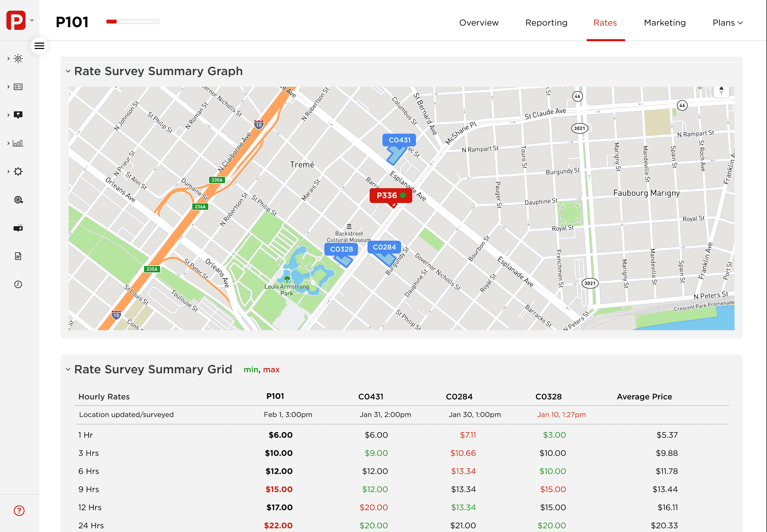767x532 pixels.
Task: Collapse the Rate Survey Summary Graph section
Action: pos(68,71)
